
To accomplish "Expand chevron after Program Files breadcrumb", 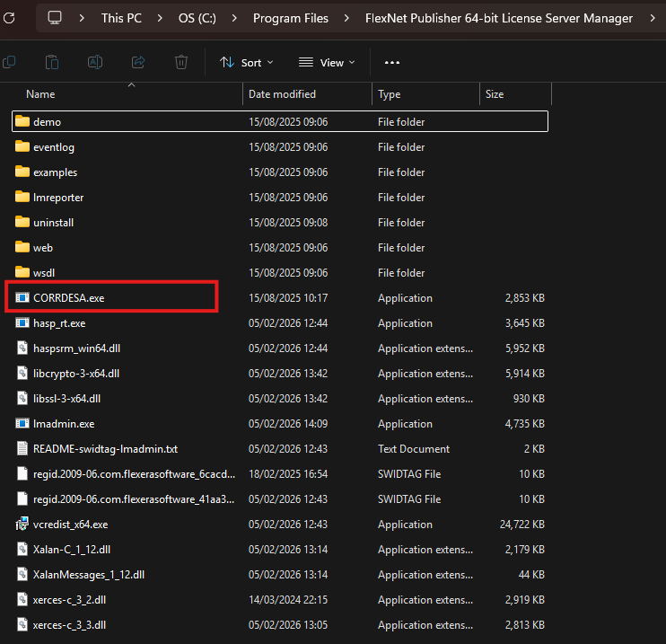I will (x=346, y=18).
